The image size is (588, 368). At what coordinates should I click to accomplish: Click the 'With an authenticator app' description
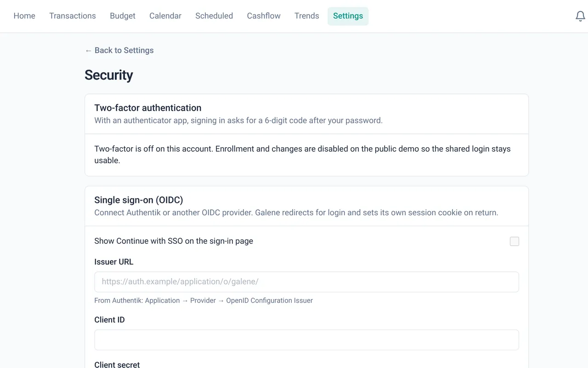click(238, 121)
